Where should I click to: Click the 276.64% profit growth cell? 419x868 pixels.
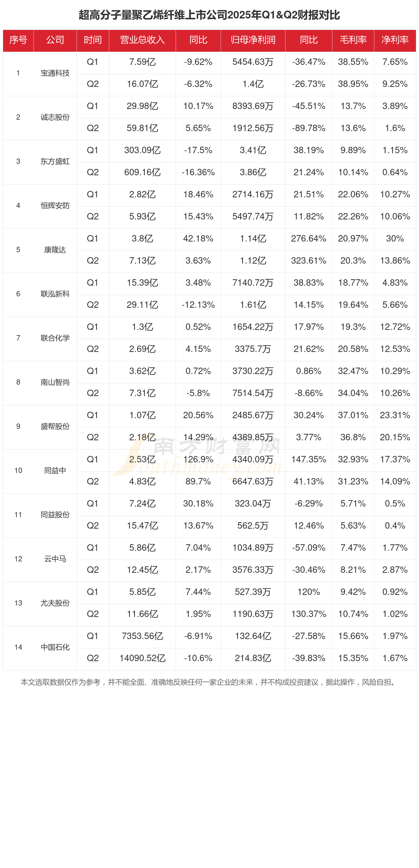tap(309, 238)
